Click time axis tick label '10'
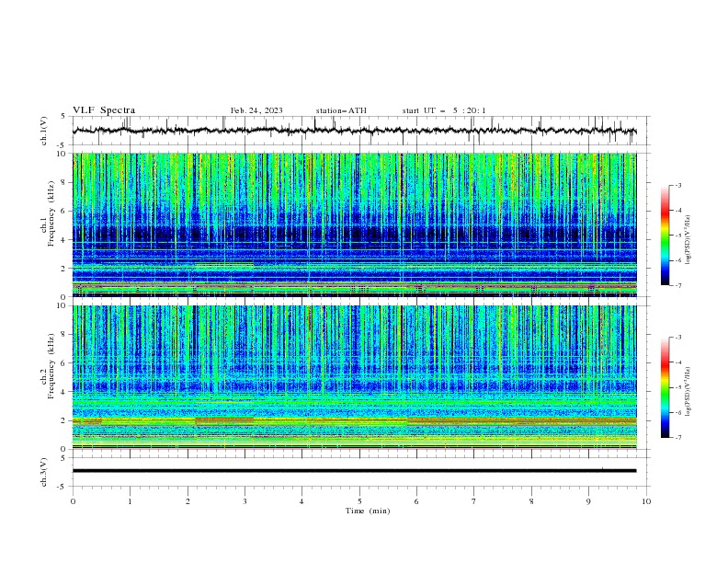 click(x=646, y=501)
